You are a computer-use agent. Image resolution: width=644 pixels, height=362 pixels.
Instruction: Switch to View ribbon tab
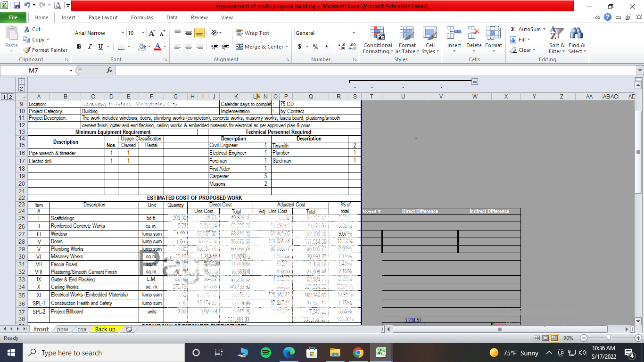(227, 17)
